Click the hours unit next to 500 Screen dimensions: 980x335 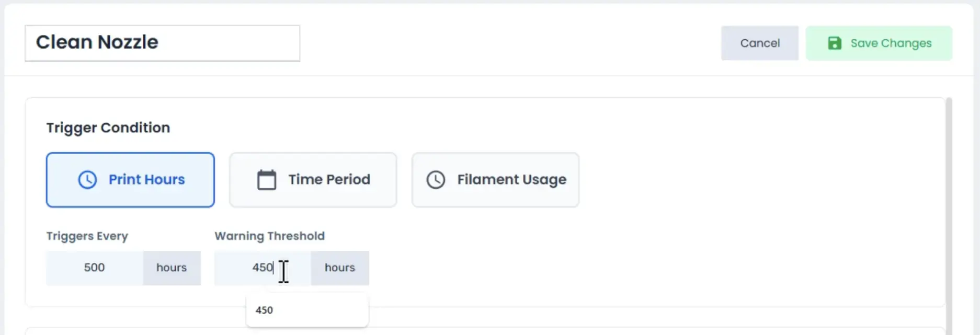pos(172,268)
